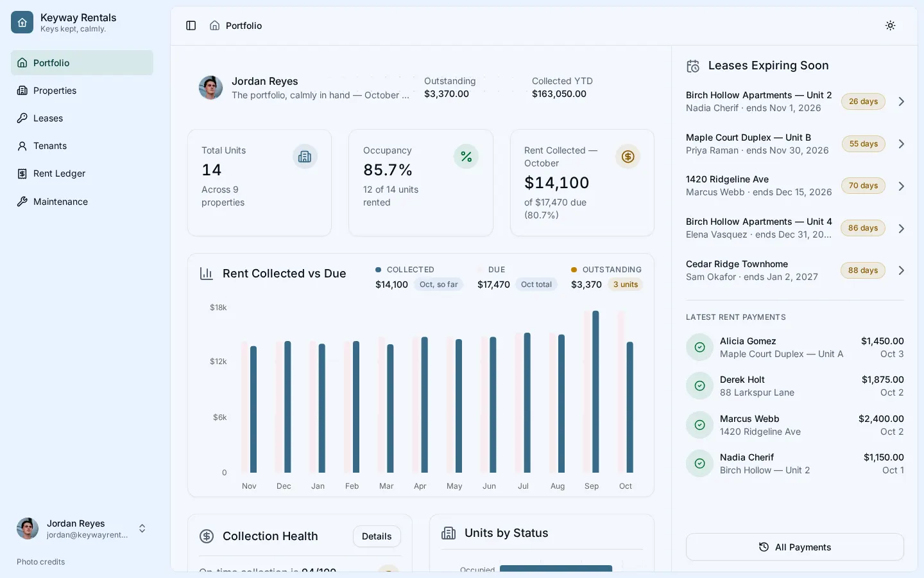Navigate to Tenants

82,146
